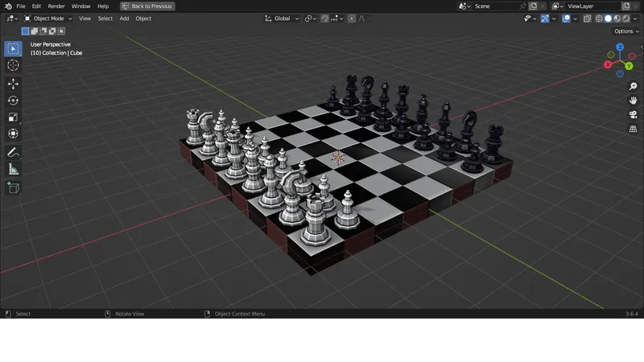The height and width of the screenshot is (362, 644).
Task: Set selection mode to New
Action: tap(26, 31)
